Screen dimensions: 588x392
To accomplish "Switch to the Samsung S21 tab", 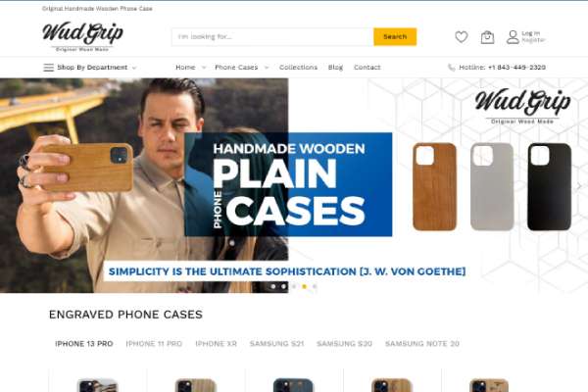I will pyautogui.click(x=276, y=344).
